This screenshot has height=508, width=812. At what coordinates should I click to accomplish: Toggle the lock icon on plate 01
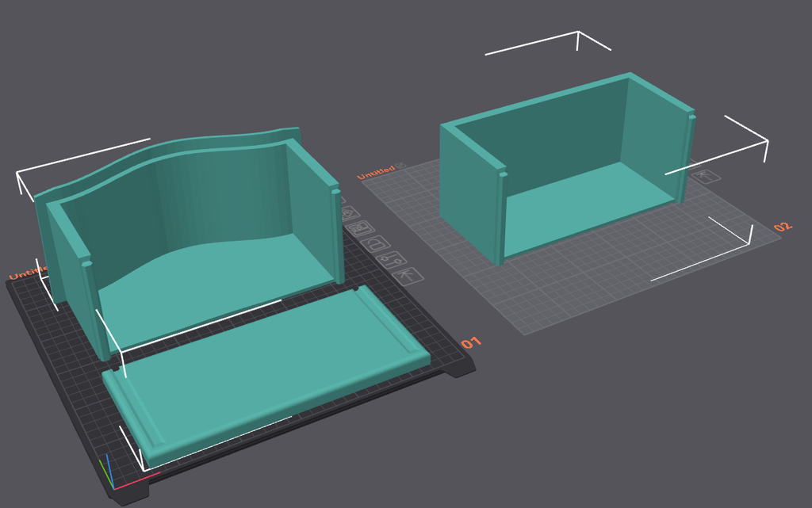tap(377, 243)
